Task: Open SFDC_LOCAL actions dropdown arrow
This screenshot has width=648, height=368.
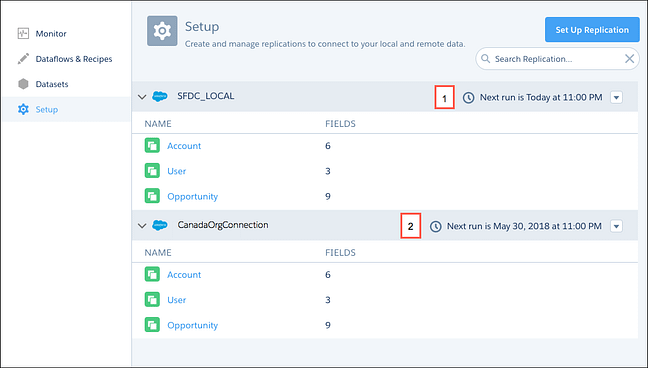Action: [617, 98]
